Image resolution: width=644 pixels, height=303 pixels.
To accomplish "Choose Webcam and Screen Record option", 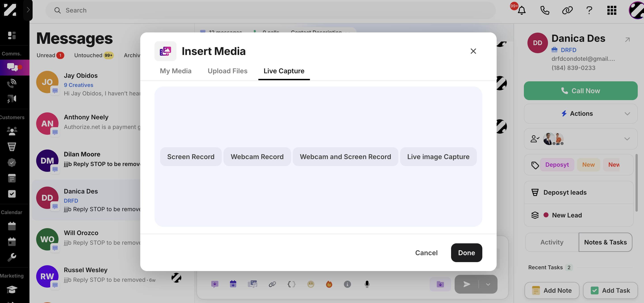I will tap(345, 157).
